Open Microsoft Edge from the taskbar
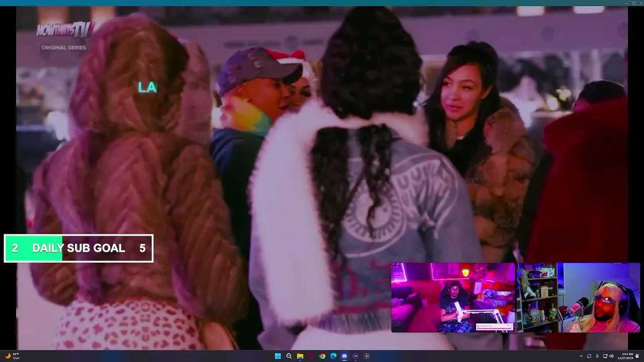The image size is (644, 362). (333, 356)
